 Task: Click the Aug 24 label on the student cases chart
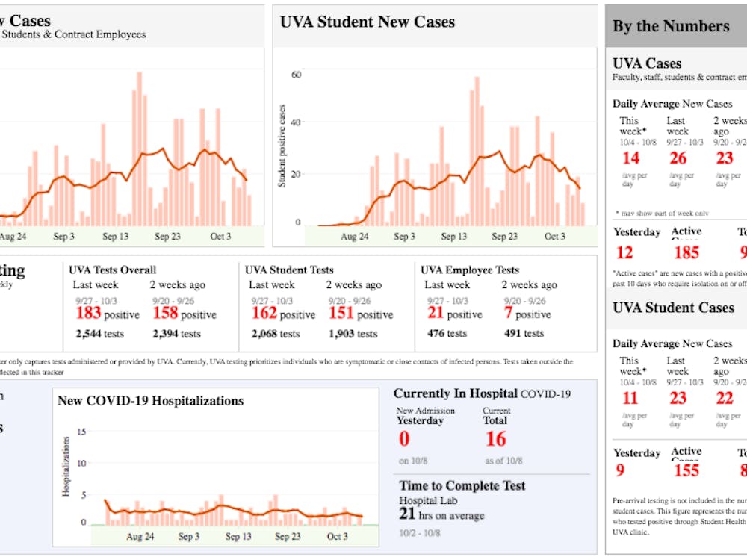click(x=354, y=237)
